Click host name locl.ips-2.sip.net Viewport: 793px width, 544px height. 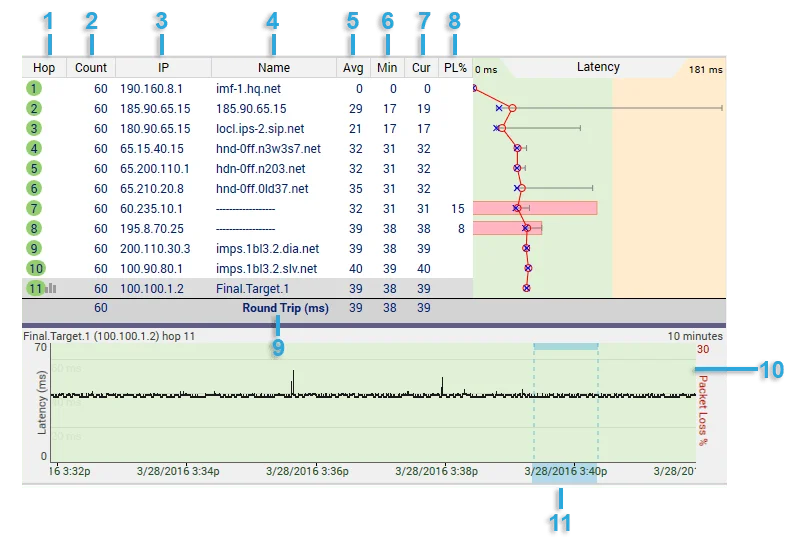point(260,129)
